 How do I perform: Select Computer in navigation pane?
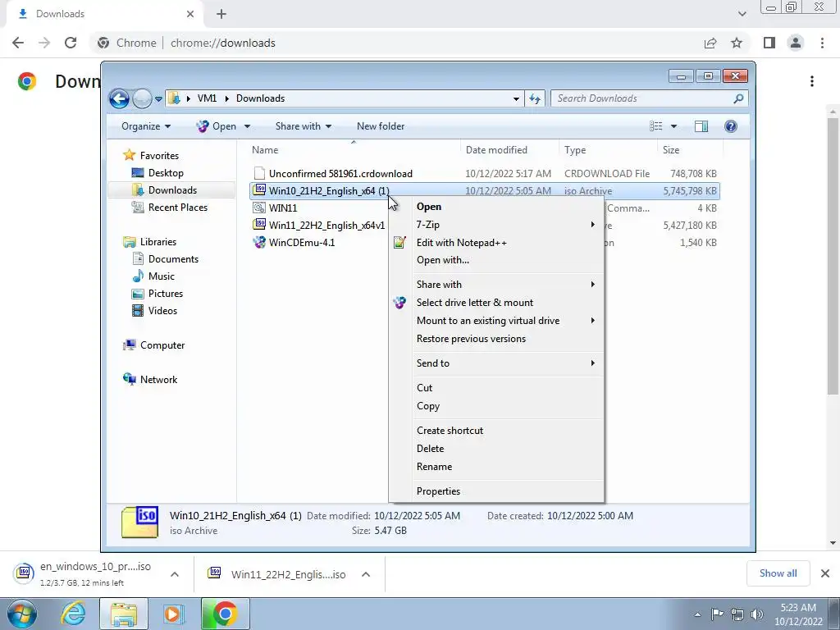tap(162, 345)
